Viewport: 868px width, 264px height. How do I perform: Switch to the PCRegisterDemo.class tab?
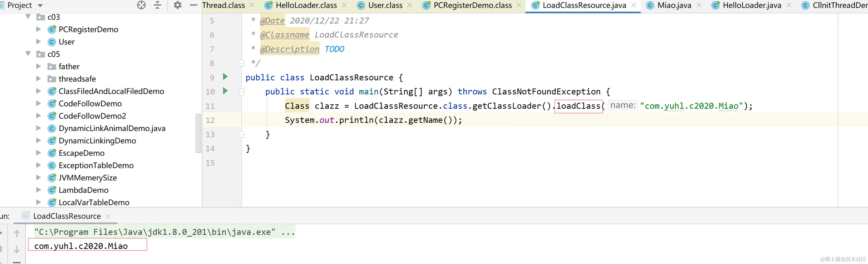click(x=472, y=5)
